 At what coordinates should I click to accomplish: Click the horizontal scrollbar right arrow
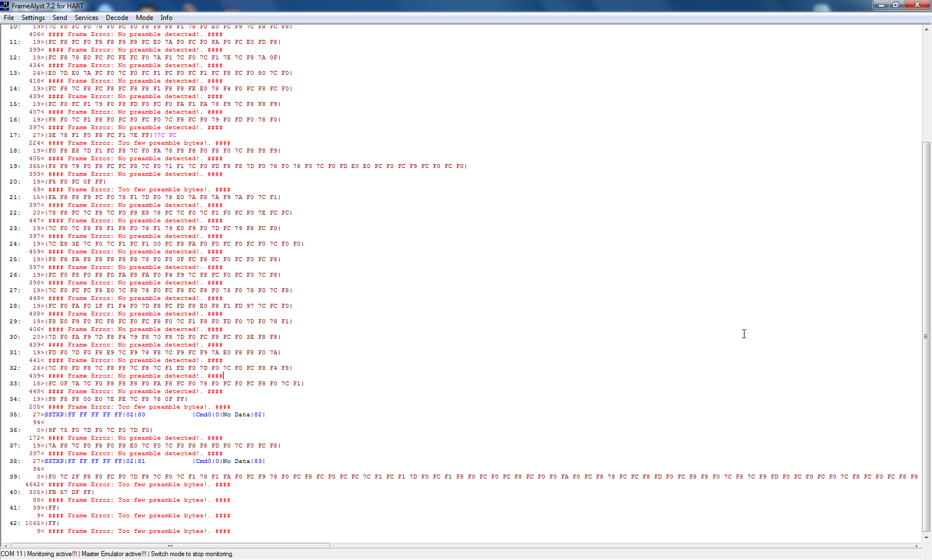click(x=916, y=545)
